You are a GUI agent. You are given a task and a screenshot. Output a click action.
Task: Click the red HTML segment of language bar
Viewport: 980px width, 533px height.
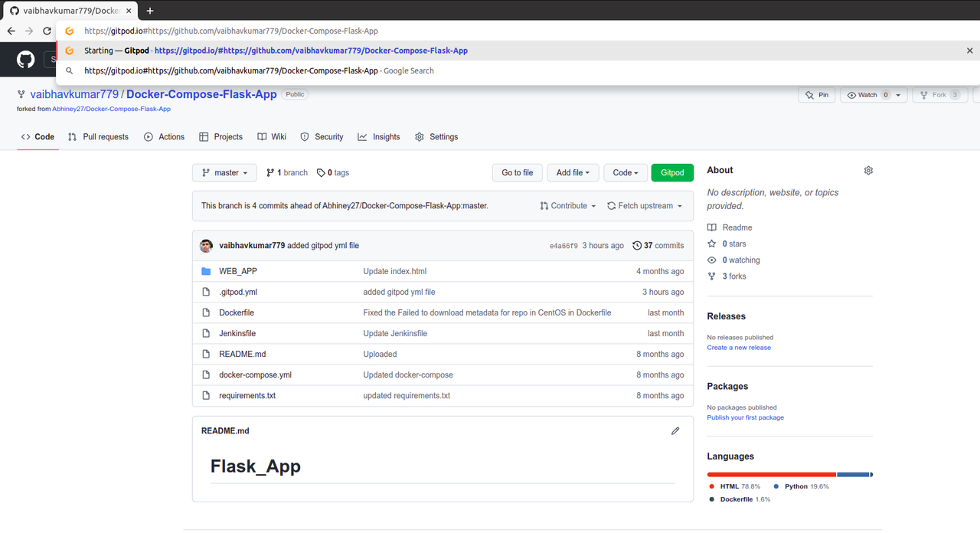(772, 475)
